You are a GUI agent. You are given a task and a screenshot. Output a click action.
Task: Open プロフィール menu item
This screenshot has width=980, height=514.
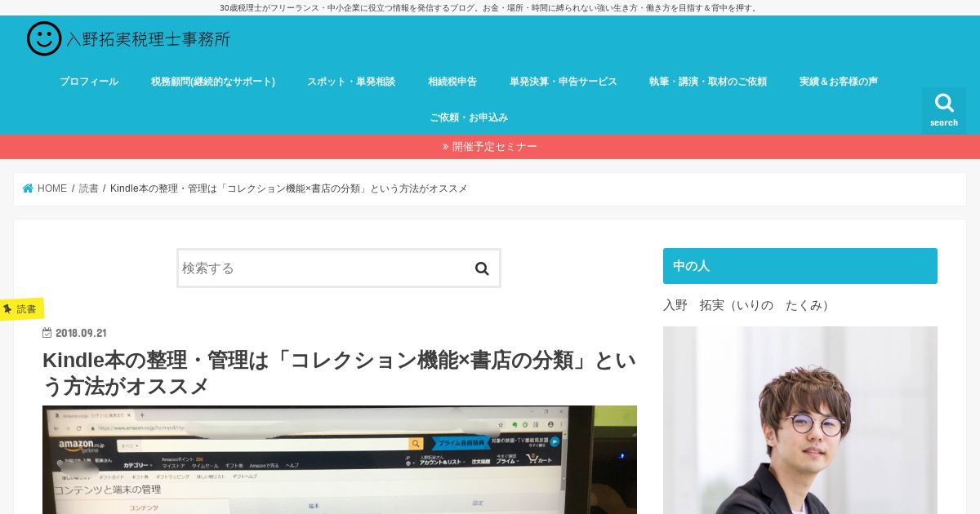click(x=89, y=82)
